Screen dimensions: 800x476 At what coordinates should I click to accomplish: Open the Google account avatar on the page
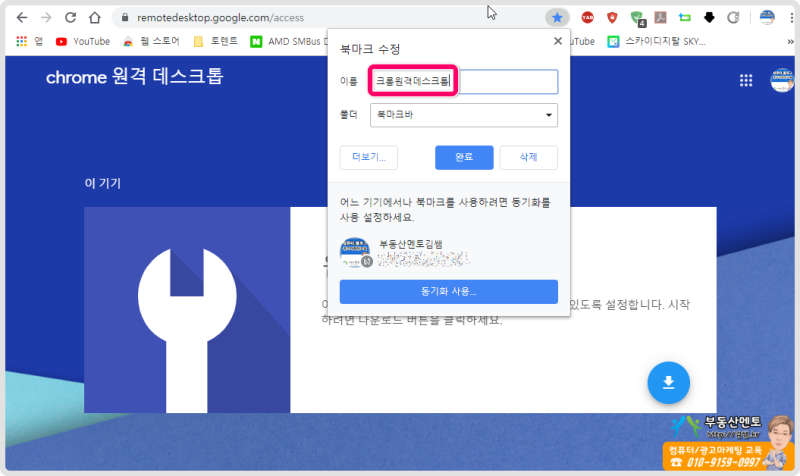782,80
